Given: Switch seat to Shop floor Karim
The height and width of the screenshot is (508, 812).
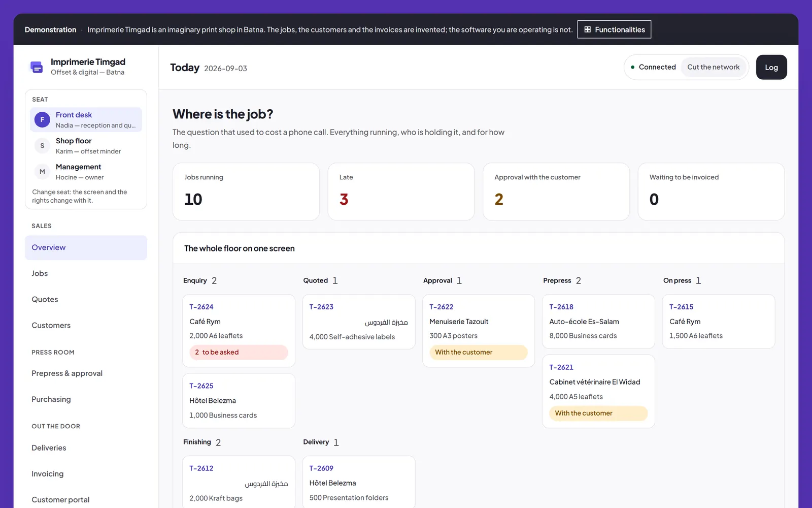Looking at the screenshot, I should pos(86,146).
